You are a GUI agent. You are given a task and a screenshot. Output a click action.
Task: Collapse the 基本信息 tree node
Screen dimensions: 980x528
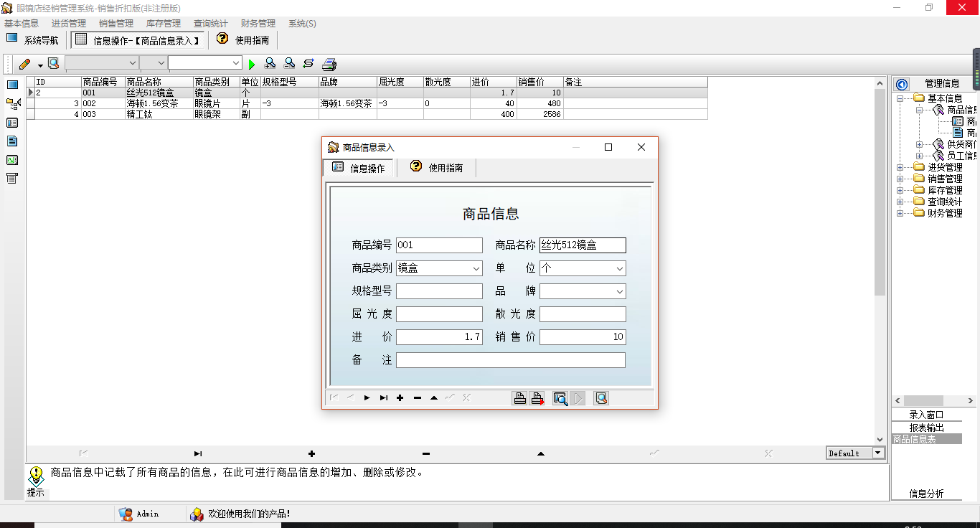coord(900,98)
